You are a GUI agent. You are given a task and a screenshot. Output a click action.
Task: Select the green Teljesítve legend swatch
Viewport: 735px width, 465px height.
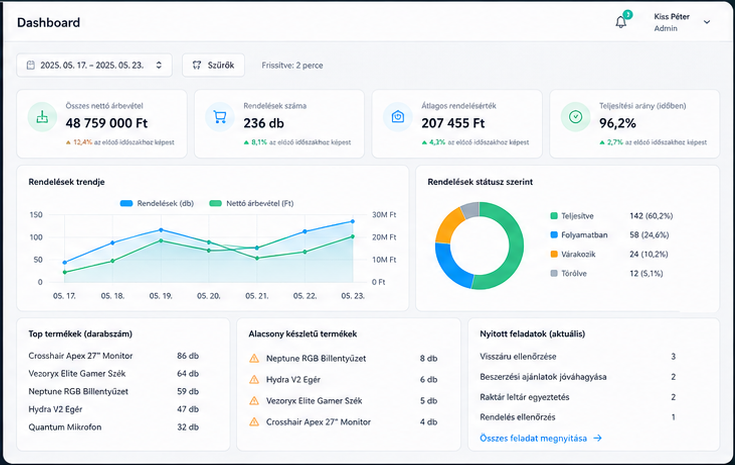click(x=554, y=216)
